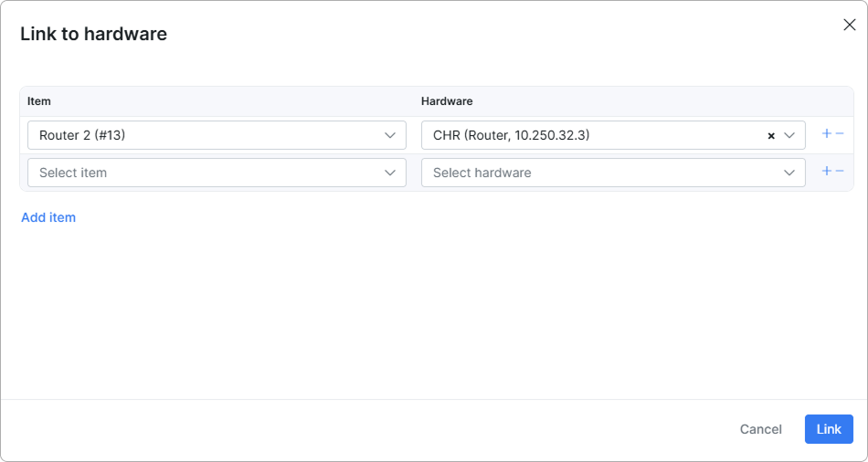Click the Hardware column header
Viewport: 868px width, 462px height.
(x=447, y=101)
